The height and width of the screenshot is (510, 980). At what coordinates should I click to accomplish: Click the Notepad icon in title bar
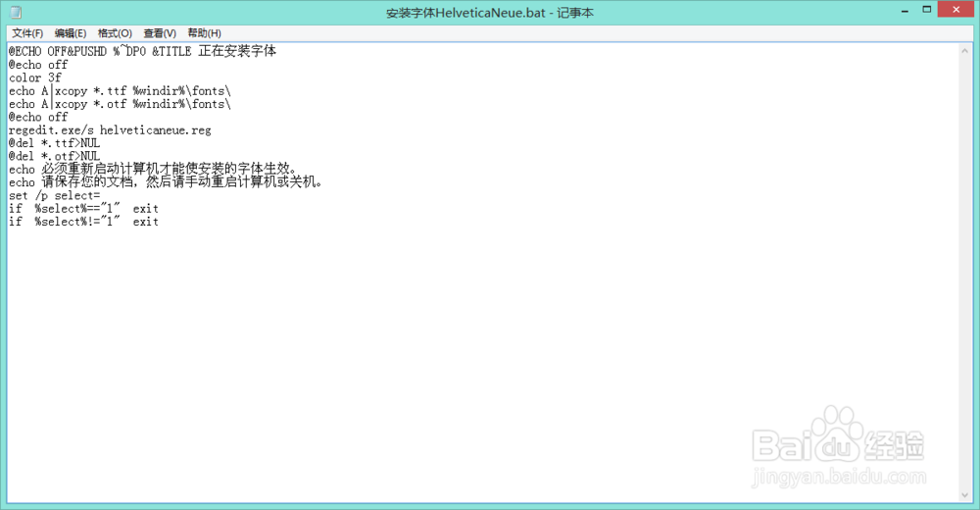click(x=16, y=12)
